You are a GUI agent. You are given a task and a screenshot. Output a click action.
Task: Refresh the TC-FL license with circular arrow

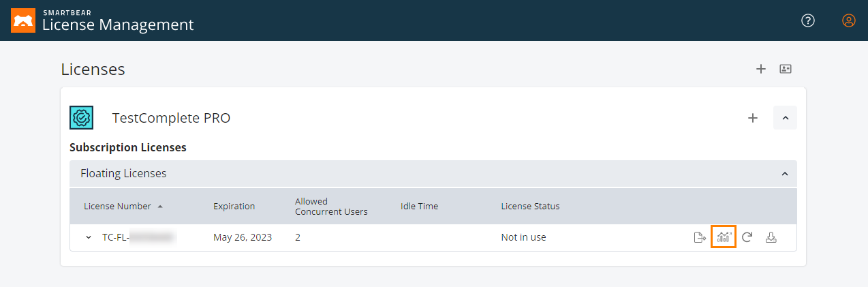pyautogui.click(x=747, y=237)
